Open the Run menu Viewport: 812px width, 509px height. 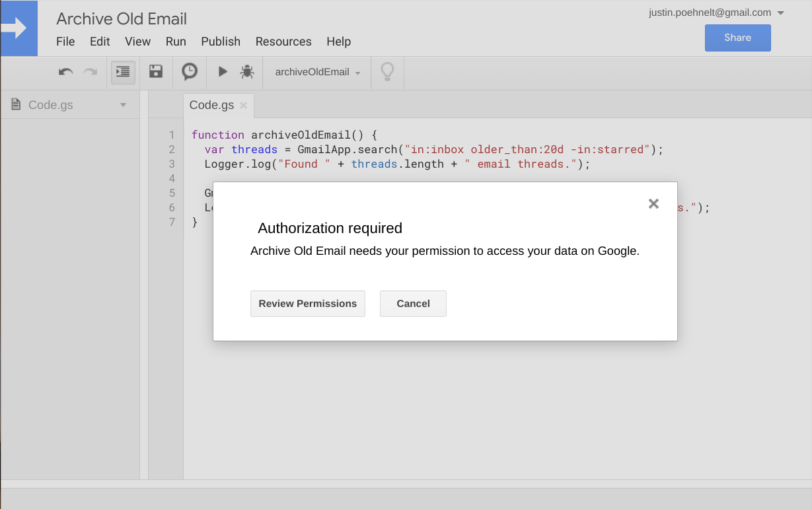point(176,42)
